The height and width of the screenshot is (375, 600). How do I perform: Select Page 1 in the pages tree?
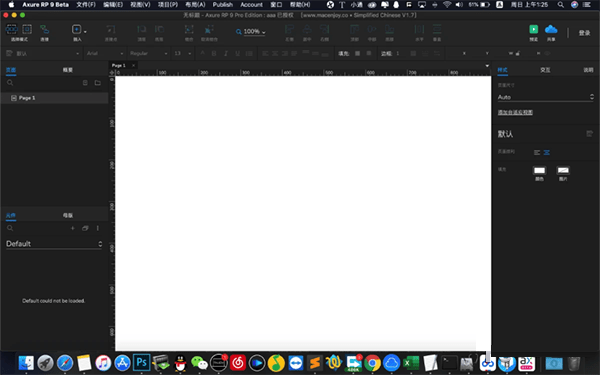click(x=54, y=98)
